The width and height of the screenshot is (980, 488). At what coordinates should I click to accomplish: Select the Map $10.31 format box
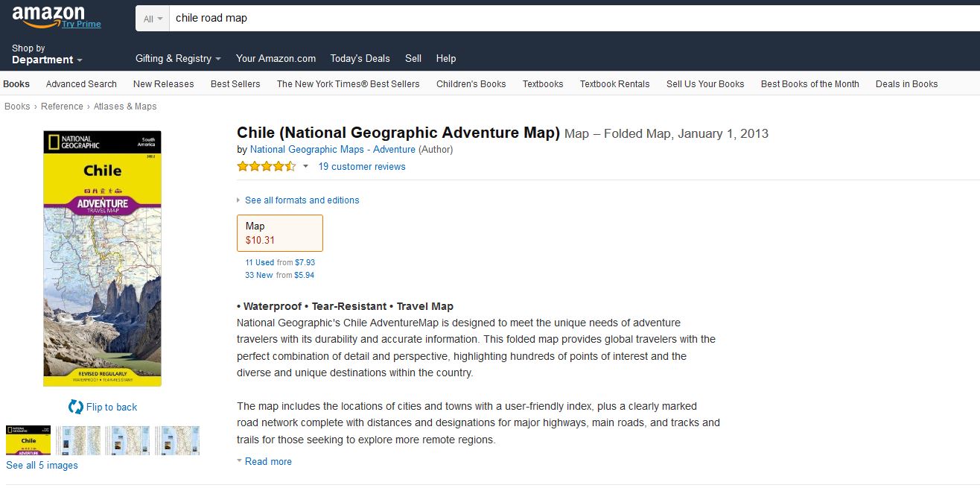[280, 233]
